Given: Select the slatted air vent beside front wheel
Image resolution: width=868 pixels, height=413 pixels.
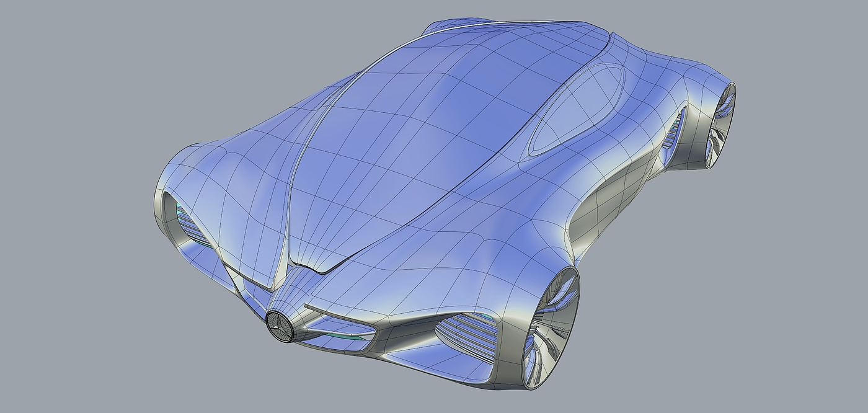Looking at the screenshot, I should (466, 337).
